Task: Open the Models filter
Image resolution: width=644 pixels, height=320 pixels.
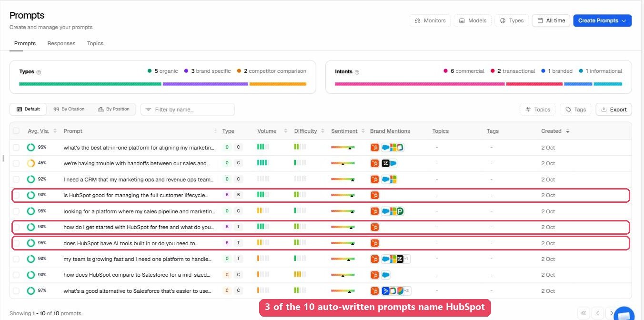Action: tap(473, 20)
